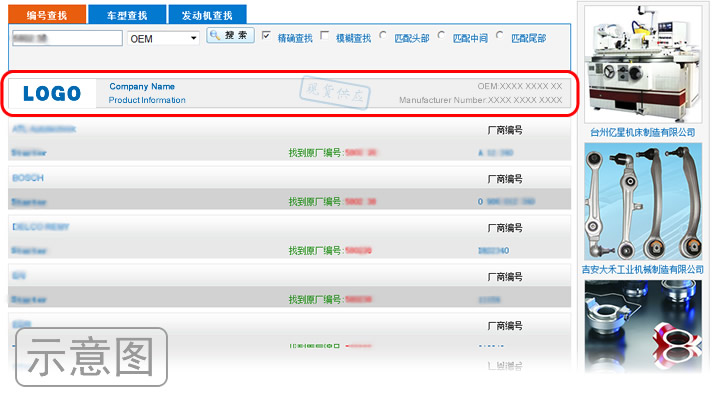This screenshot has height=396, width=720.
Task: Click 厂商编号 label in the BOSCH row
Action: 505,179
